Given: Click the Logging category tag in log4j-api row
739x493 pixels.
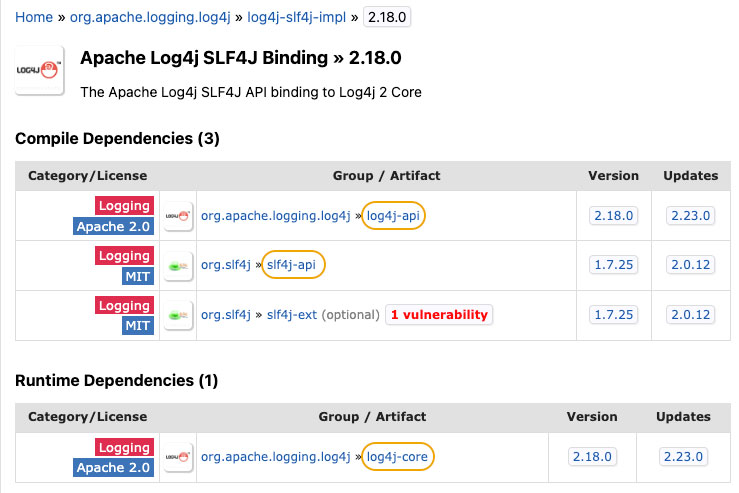Looking at the screenshot, I should tap(124, 205).
